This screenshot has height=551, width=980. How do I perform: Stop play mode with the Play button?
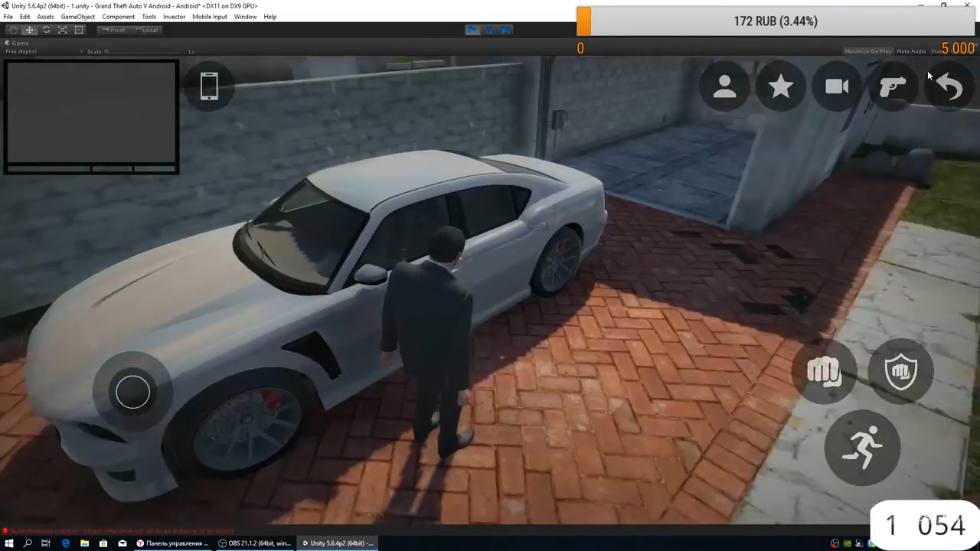[472, 30]
